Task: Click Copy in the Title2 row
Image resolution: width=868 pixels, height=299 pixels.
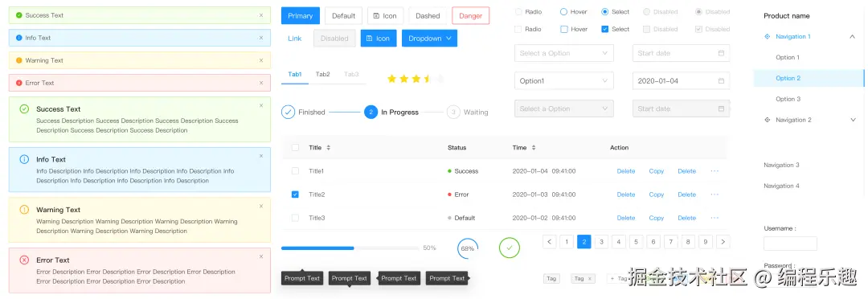Action: pyautogui.click(x=657, y=195)
